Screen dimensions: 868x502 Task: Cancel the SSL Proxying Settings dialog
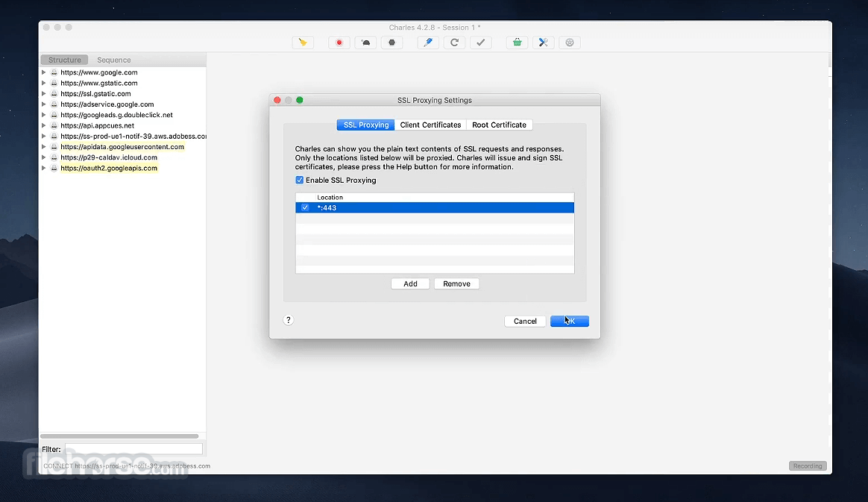coord(525,321)
